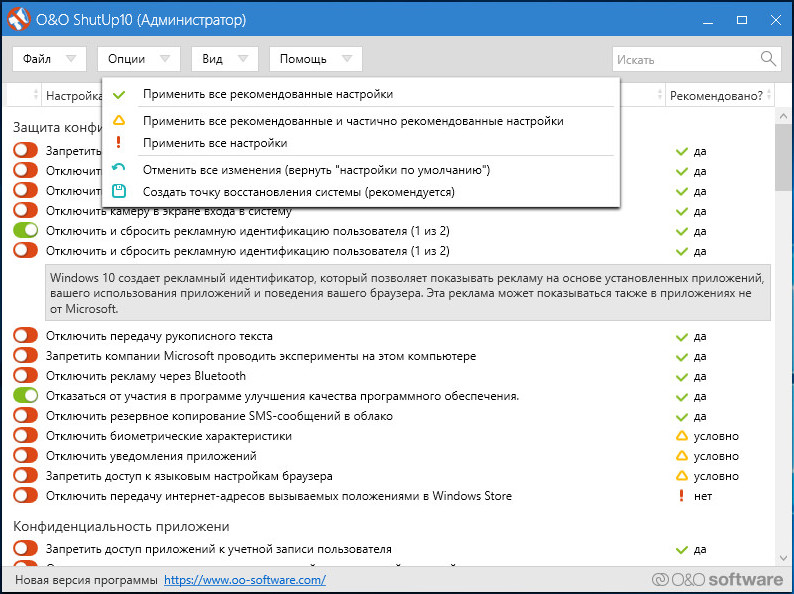Viewport: 794px width, 594px height.
Task: Open the oo-software.com link in status bar
Action: (x=245, y=580)
